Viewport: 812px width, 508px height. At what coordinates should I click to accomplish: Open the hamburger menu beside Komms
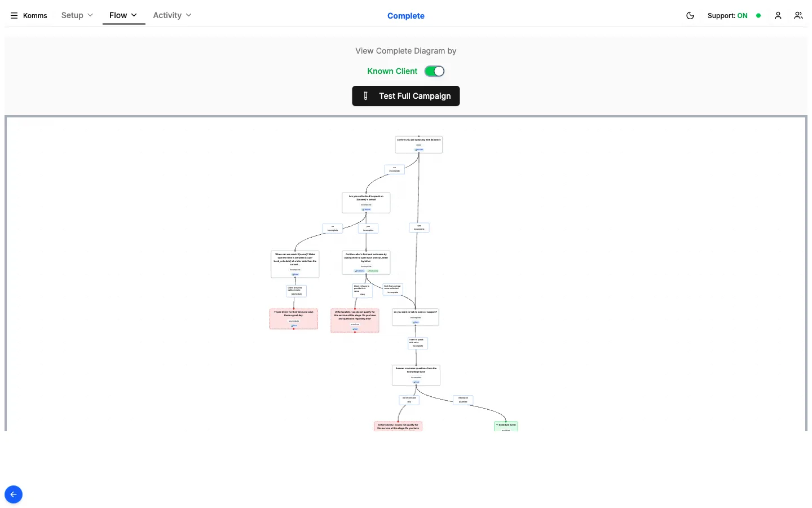pyautogui.click(x=14, y=16)
